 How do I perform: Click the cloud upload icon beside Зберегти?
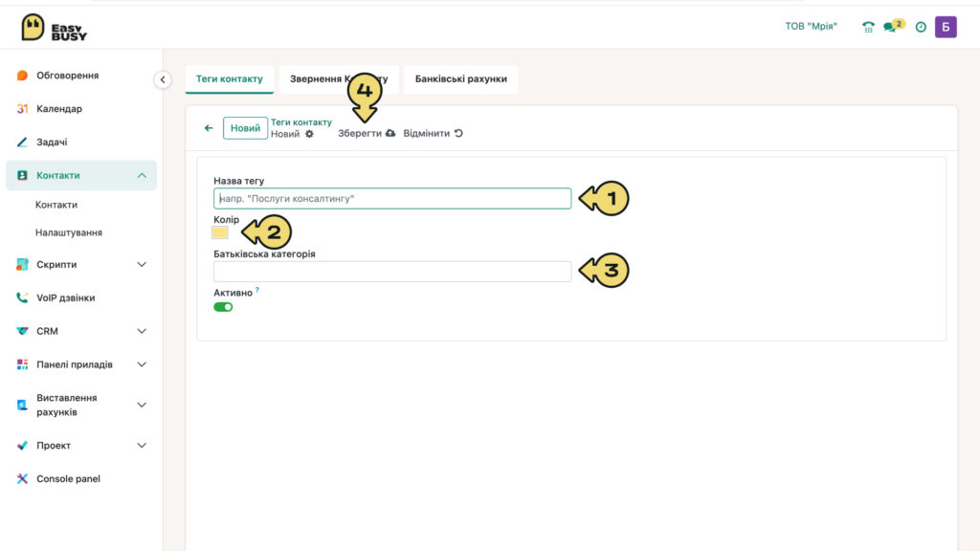pyautogui.click(x=390, y=133)
